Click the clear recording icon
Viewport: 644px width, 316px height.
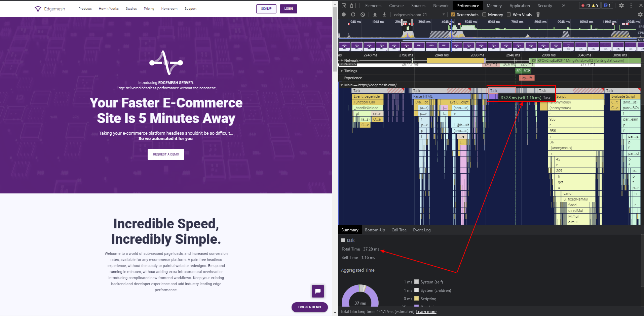pyautogui.click(x=363, y=14)
